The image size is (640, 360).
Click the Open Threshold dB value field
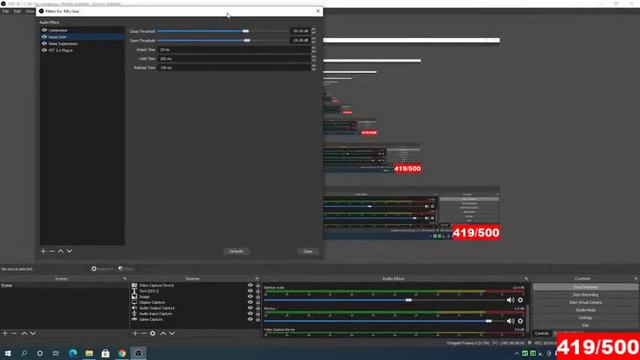coord(300,40)
